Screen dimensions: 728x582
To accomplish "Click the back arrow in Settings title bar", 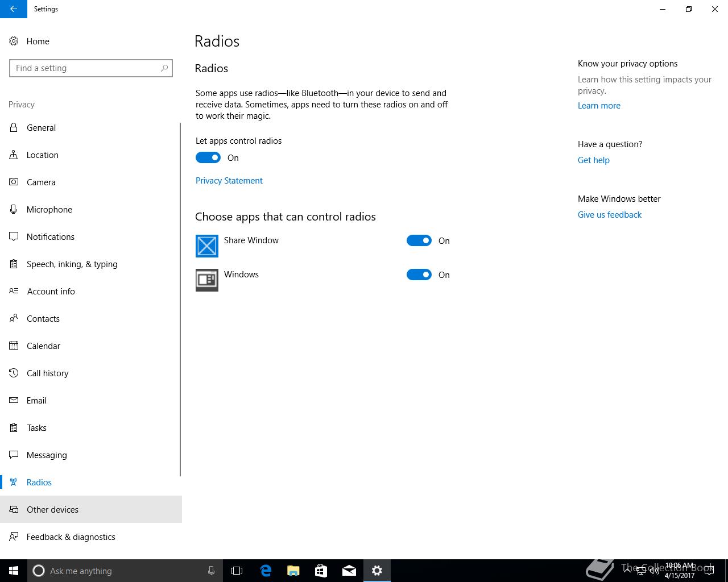I will tap(13, 9).
